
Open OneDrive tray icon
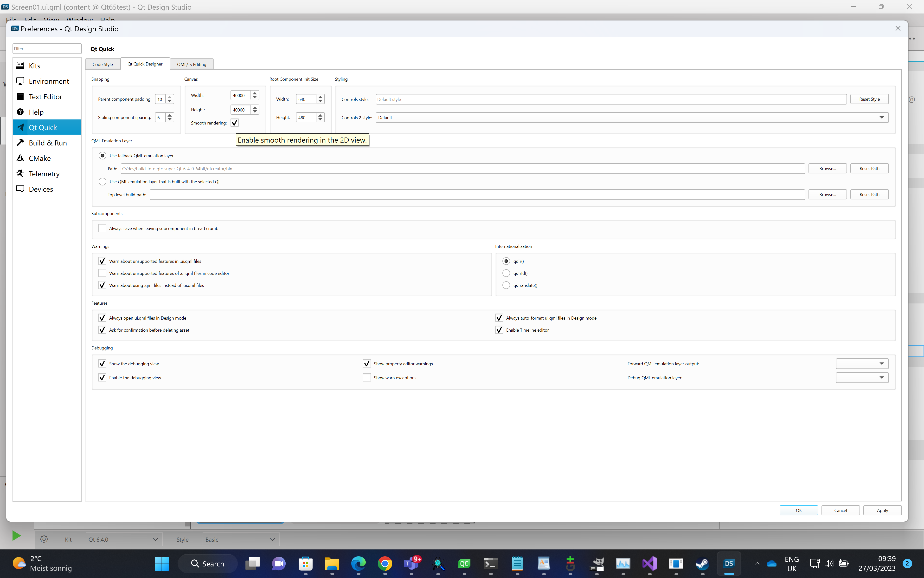click(x=772, y=564)
